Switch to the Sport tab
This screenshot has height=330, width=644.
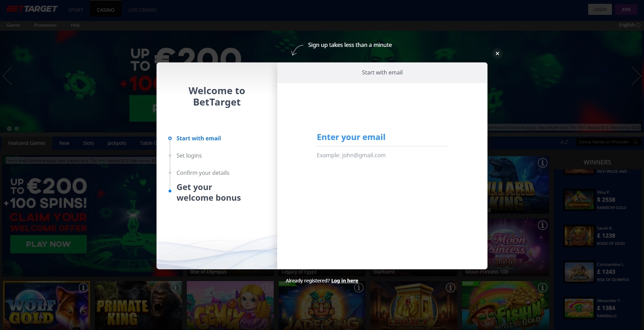tap(76, 10)
